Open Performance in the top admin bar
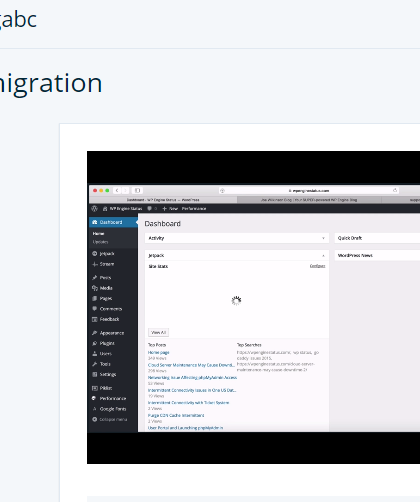The height and width of the screenshot is (502, 420). 194,209
